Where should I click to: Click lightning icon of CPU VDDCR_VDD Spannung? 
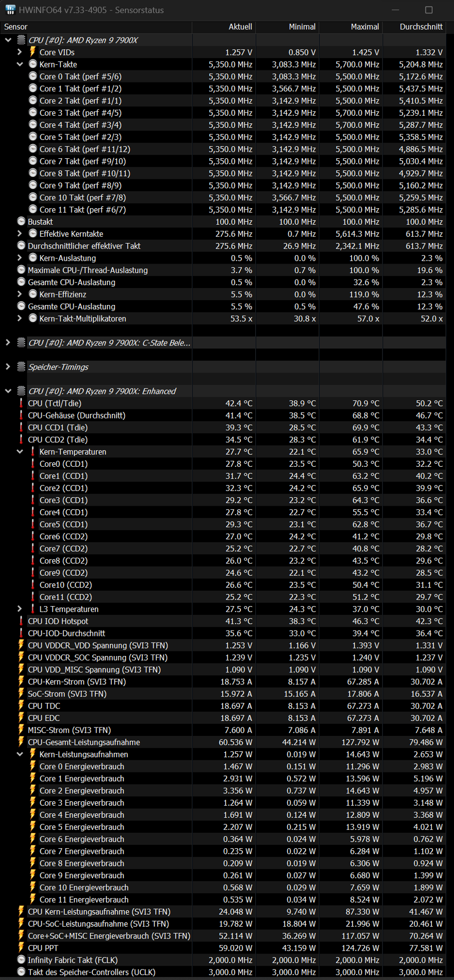21,645
